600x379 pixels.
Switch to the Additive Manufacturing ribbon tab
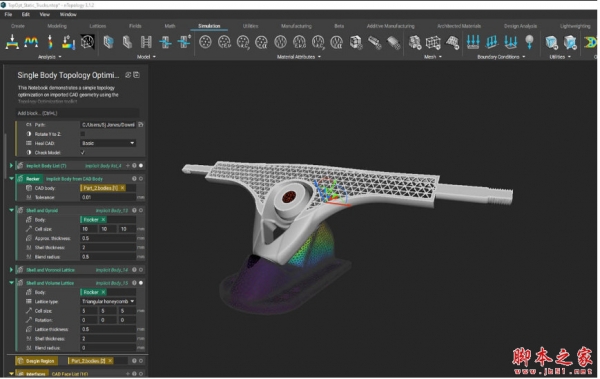390,26
